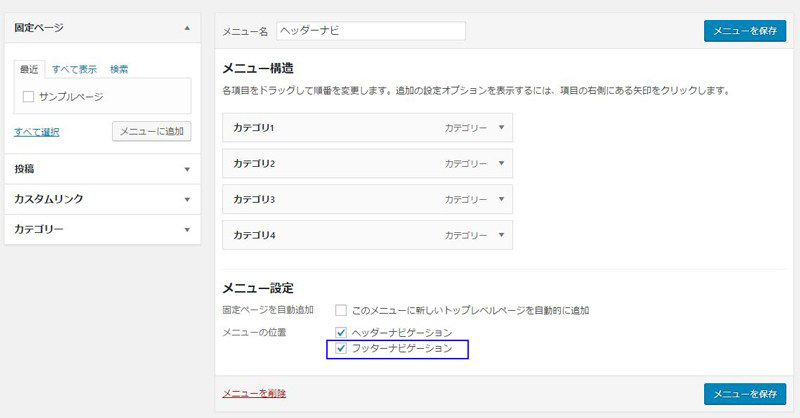Open カテゴリ4 item options arrow
The image size is (800, 418).
pos(502,235)
